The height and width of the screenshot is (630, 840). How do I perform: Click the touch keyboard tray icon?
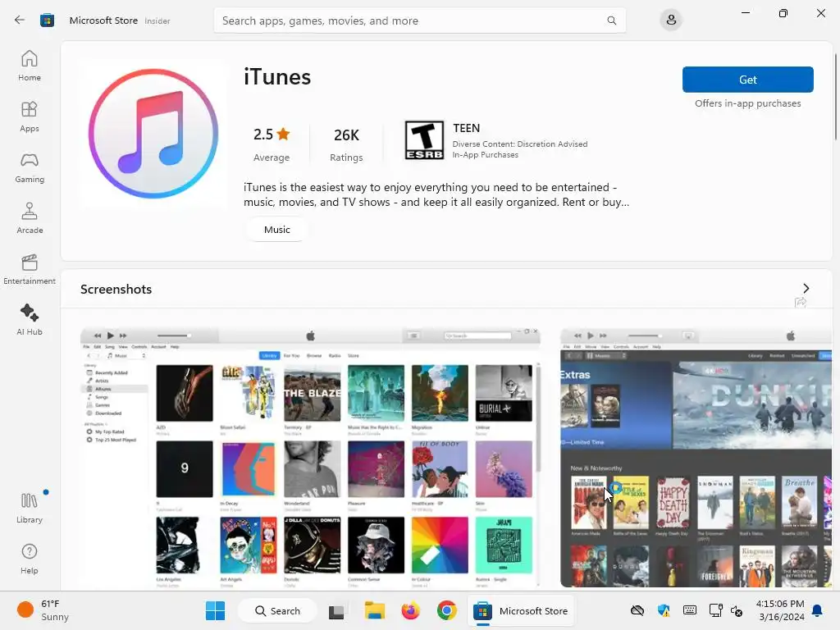click(x=689, y=610)
